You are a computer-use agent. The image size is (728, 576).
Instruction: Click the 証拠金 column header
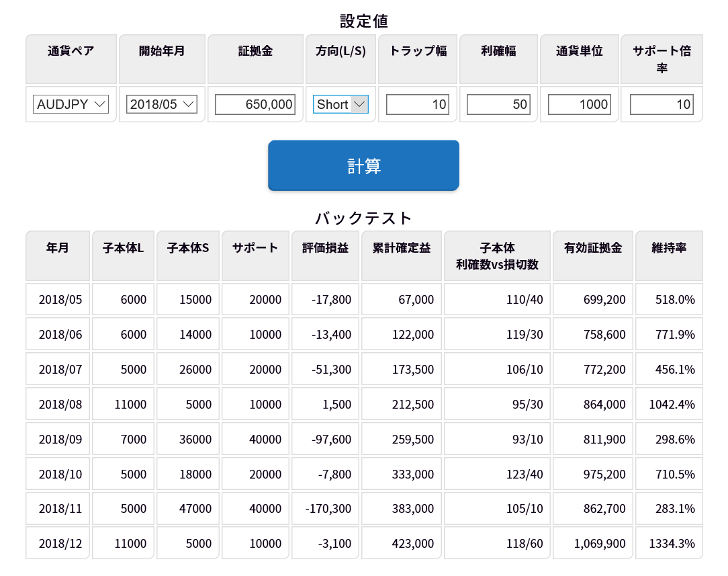[255, 59]
